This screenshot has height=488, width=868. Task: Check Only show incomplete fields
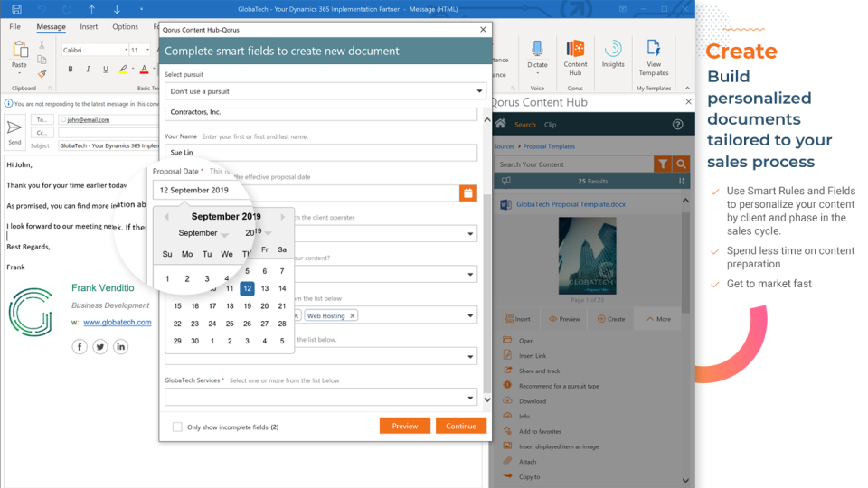click(x=177, y=427)
